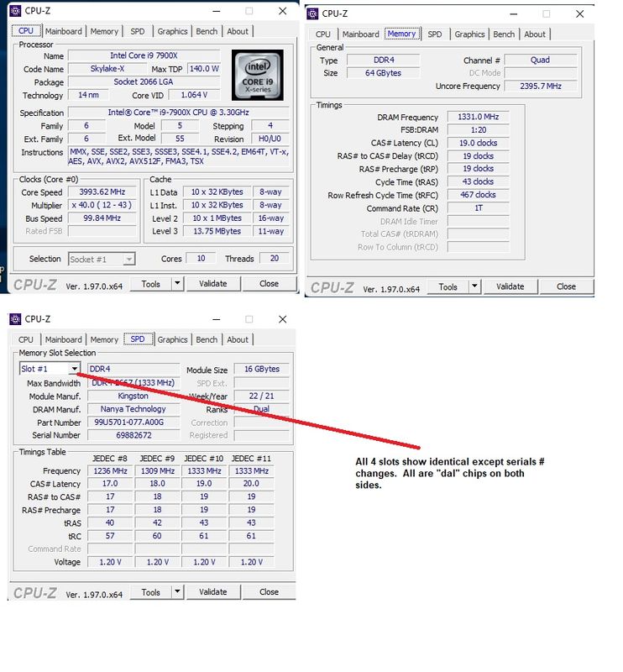The height and width of the screenshot is (672, 623).
Task: Click Validate in the SPD window
Action: click(x=213, y=592)
